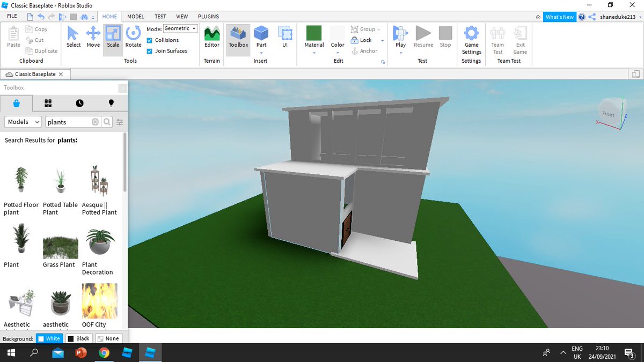The height and width of the screenshot is (362, 644).
Task: Clear the plants search text
Action: click(95, 122)
